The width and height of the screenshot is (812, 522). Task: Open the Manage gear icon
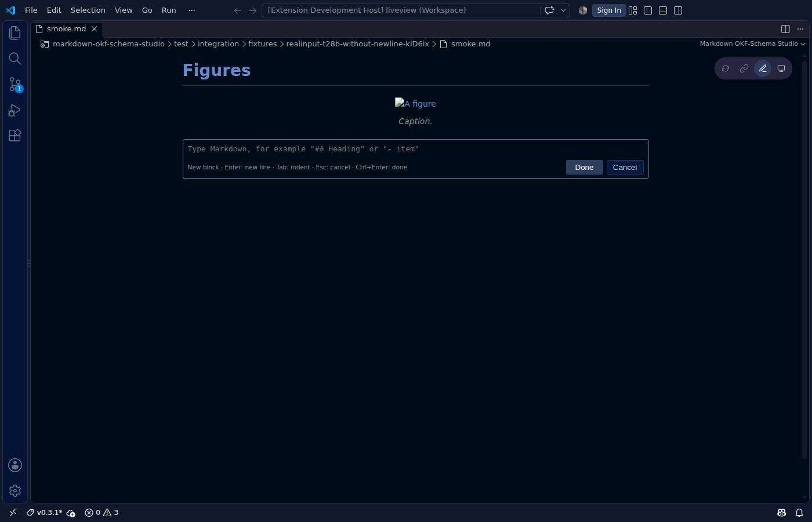tap(15, 491)
